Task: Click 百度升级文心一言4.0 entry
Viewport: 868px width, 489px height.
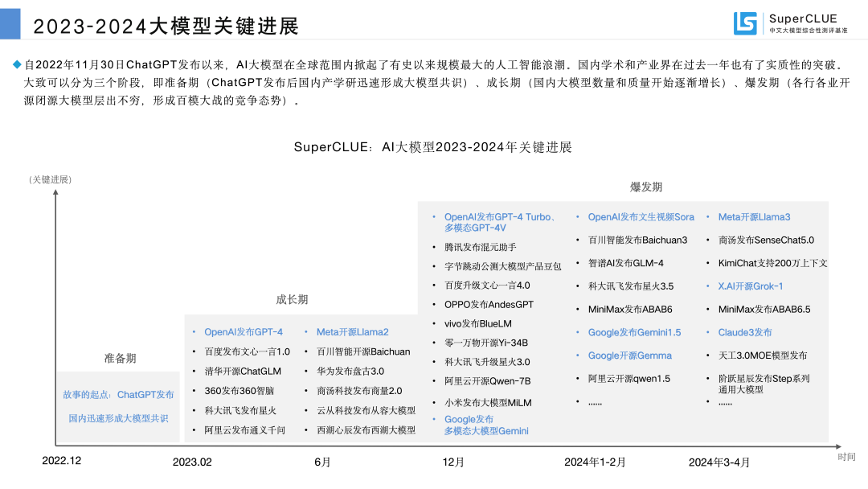Action: tap(487, 286)
